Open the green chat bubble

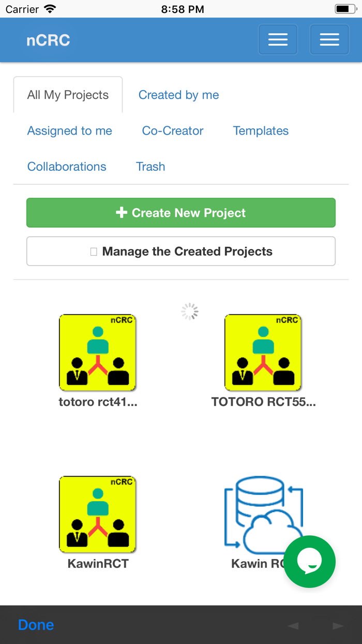[x=309, y=561]
